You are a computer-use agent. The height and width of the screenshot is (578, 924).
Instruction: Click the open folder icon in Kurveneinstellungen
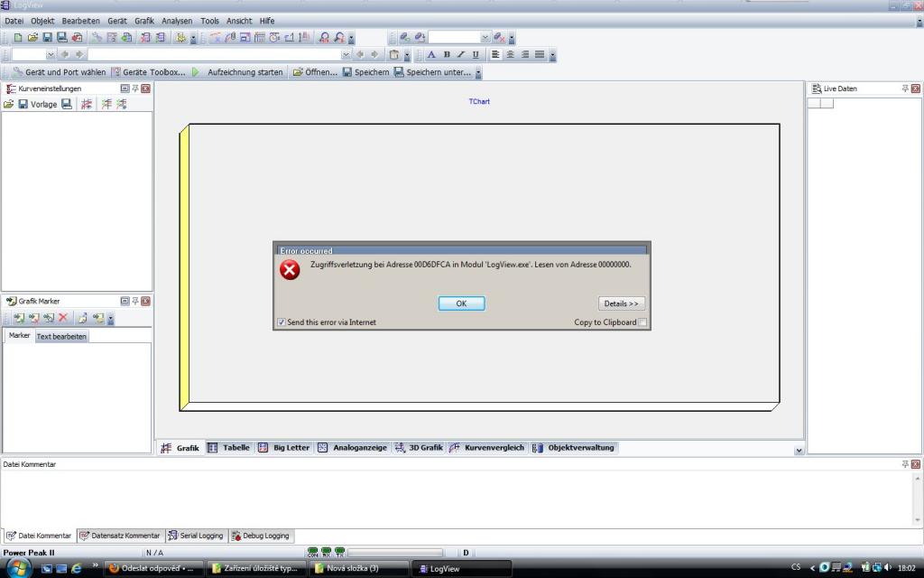pyautogui.click(x=9, y=105)
